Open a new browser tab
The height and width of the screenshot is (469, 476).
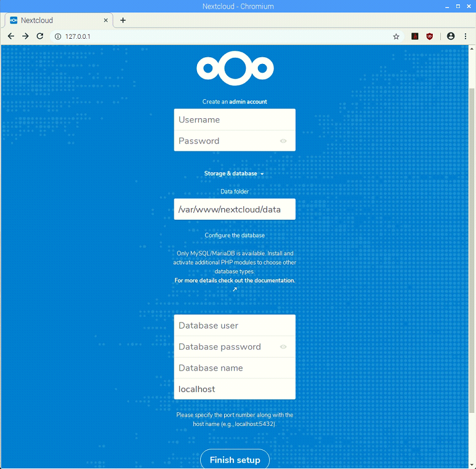(x=123, y=20)
